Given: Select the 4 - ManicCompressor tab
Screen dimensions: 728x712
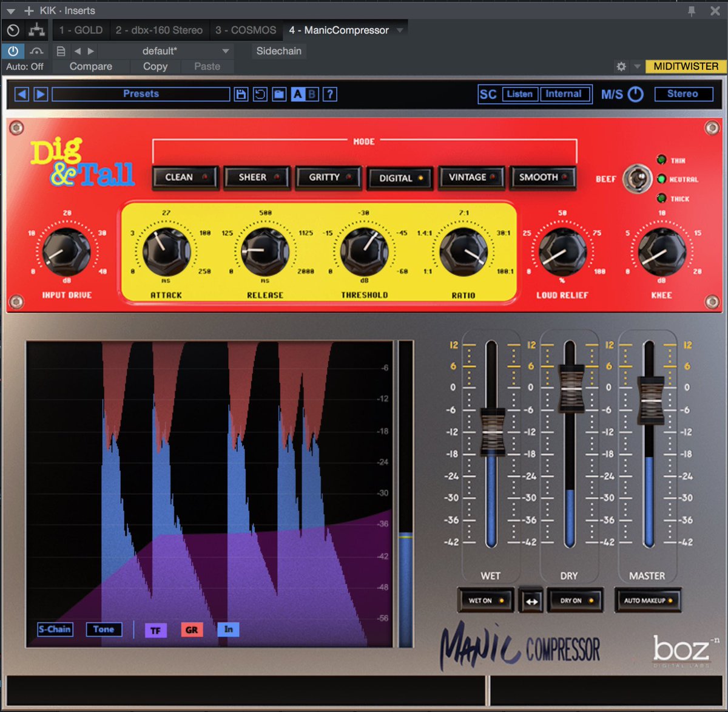Looking at the screenshot, I should point(339,30).
